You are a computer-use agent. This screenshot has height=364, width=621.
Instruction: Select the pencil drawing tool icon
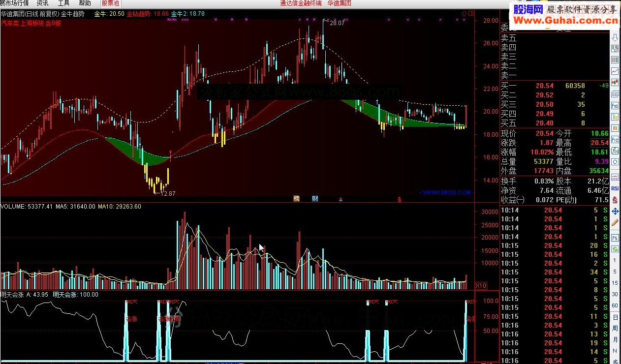click(615, 223)
